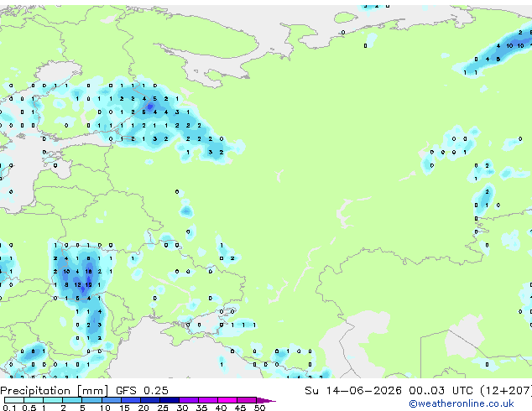Click the 0.5–1 mm legend color swatch
Viewport: 532px width, 411px height.
(34, 400)
